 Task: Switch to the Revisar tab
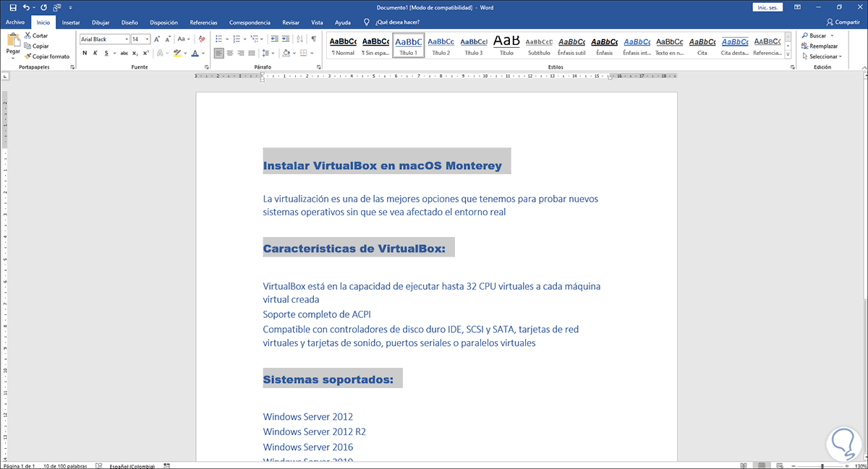coord(291,22)
